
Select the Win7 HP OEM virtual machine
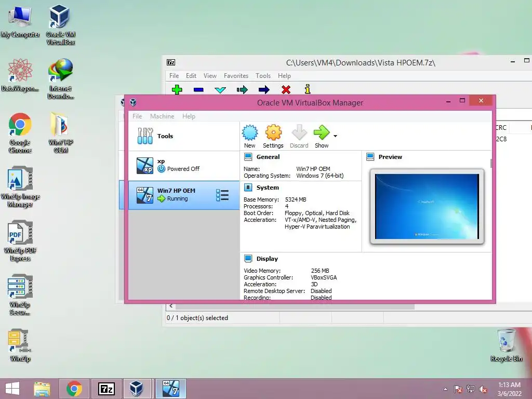click(183, 195)
